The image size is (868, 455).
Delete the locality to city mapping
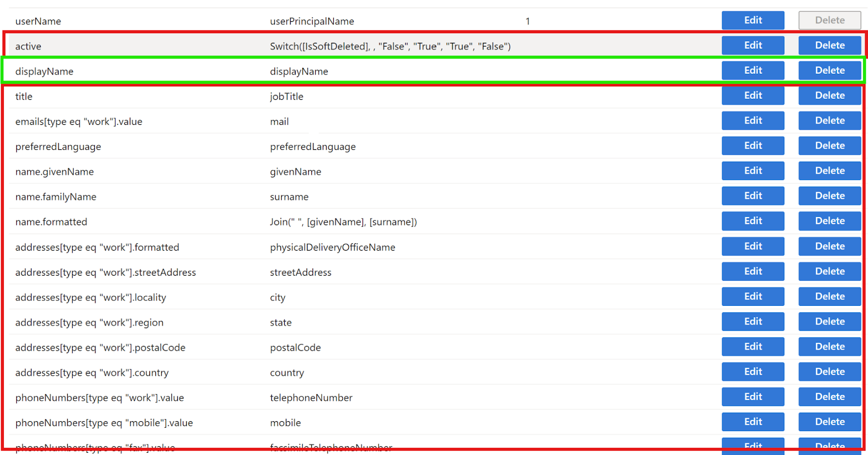pos(829,296)
